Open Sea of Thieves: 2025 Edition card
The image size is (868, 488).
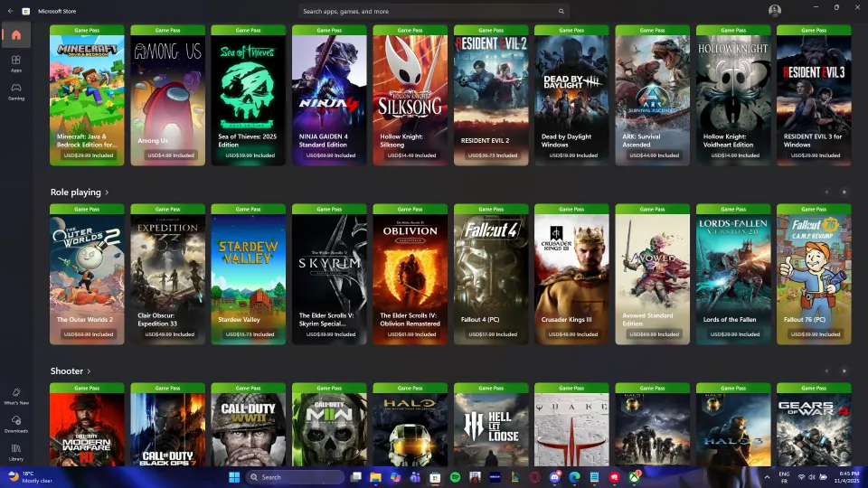point(248,95)
